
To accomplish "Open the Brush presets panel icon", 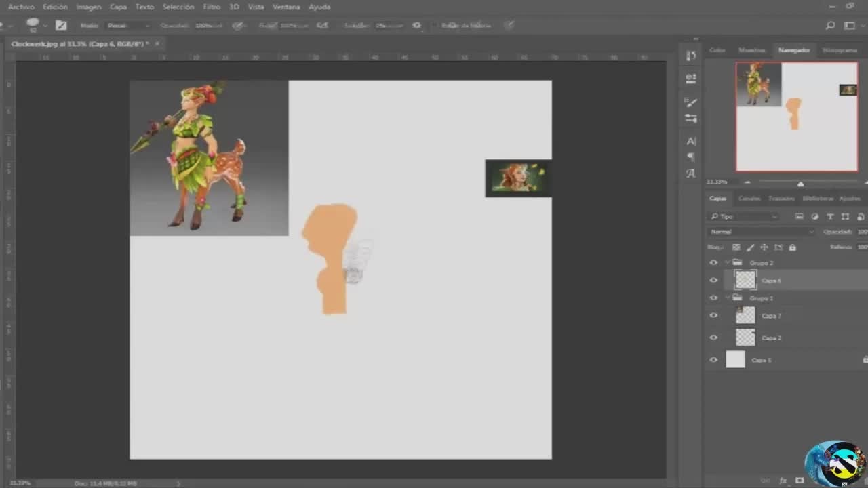I will point(691,118).
